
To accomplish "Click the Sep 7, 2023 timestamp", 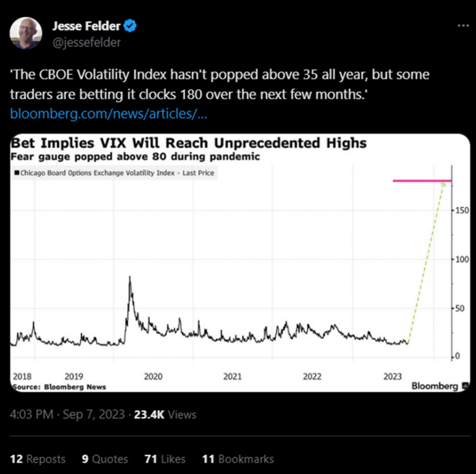I will [94, 415].
